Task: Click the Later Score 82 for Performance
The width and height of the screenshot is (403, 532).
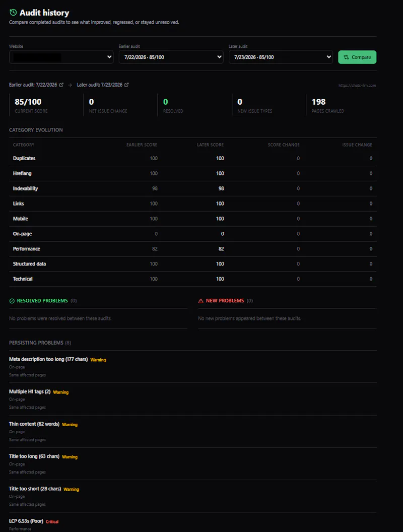Action: click(x=221, y=249)
